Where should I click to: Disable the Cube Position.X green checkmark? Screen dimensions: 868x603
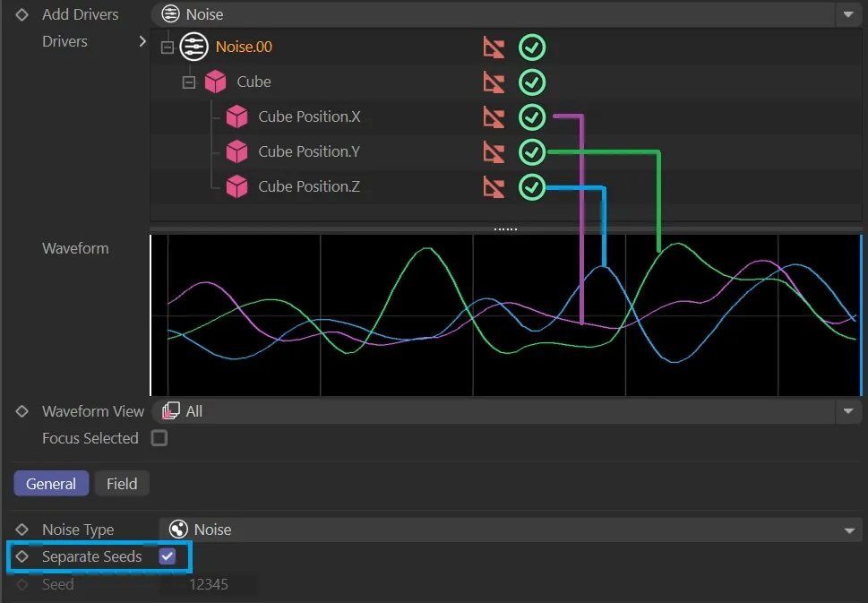click(532, 117)
